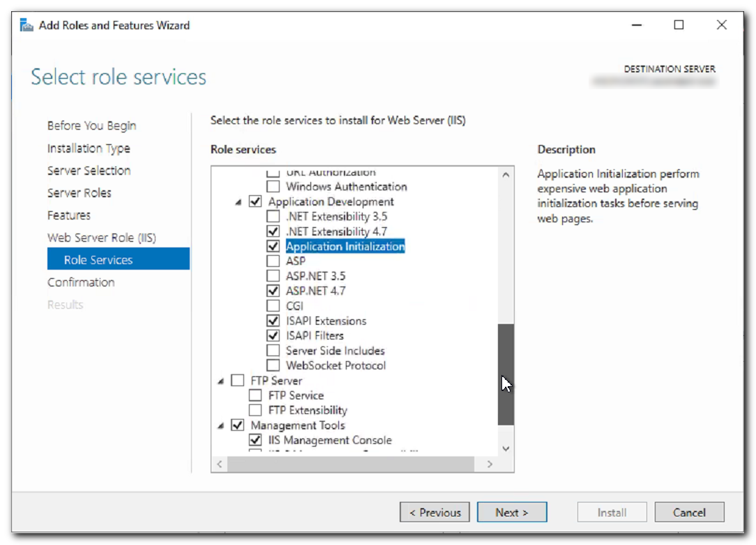This screenshot has height=545, width=756.
Task: Close the Add Roles and Features Wizard
Action: 721,25
